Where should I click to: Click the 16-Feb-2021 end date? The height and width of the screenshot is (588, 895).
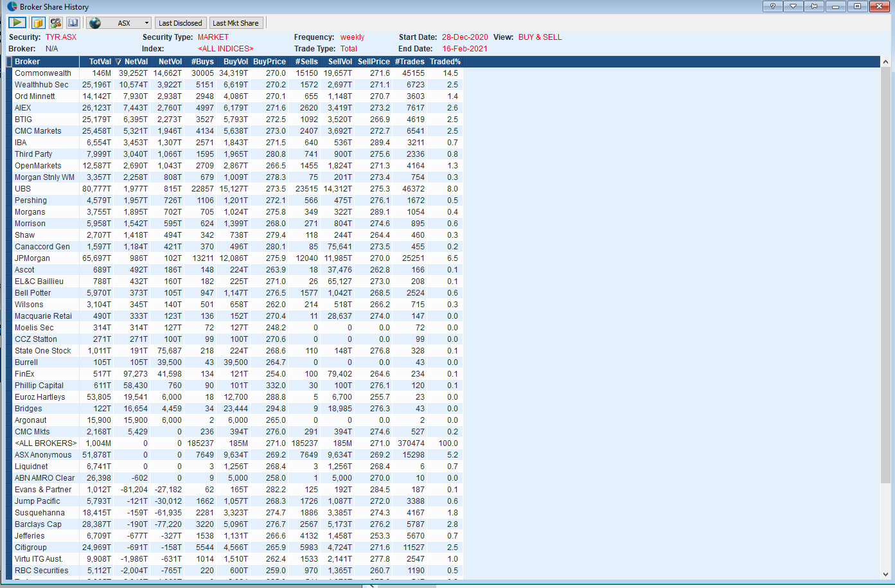click(465, 49)
